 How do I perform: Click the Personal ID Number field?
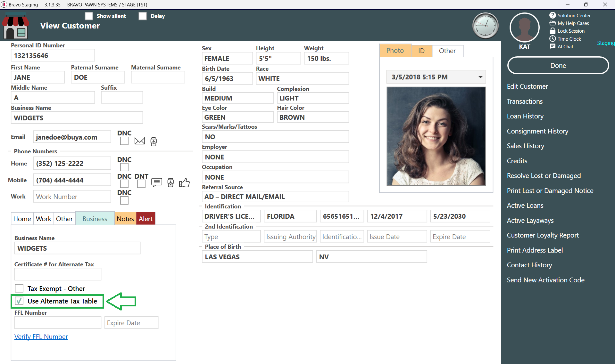pyautogui.click(x=53, y=55)
